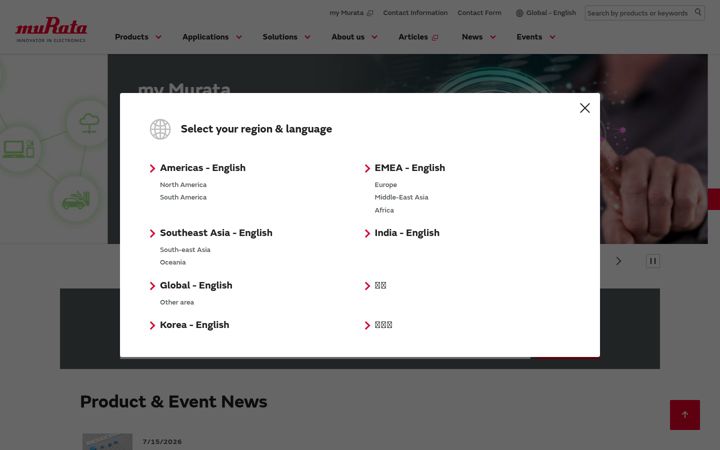Screen dimensions: 720x450
Task: Click South-east Asia sub-entry
Action: click(x=185, y=250)
